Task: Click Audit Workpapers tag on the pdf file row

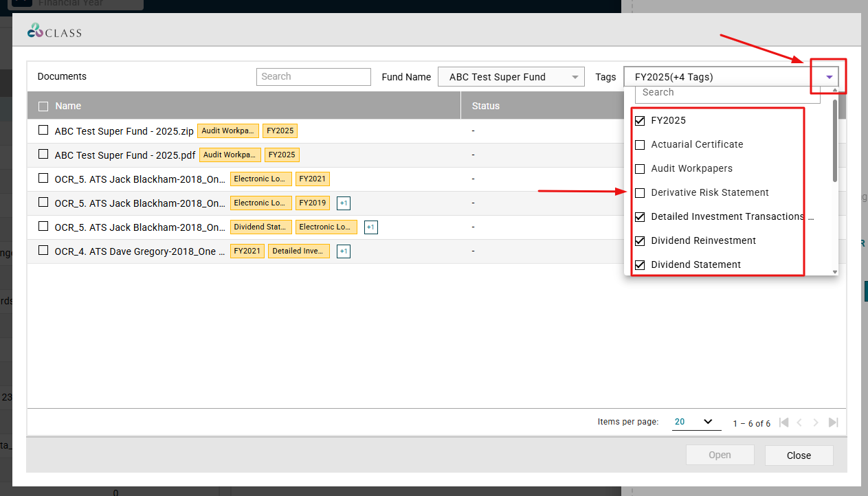Action: [230, 155]
